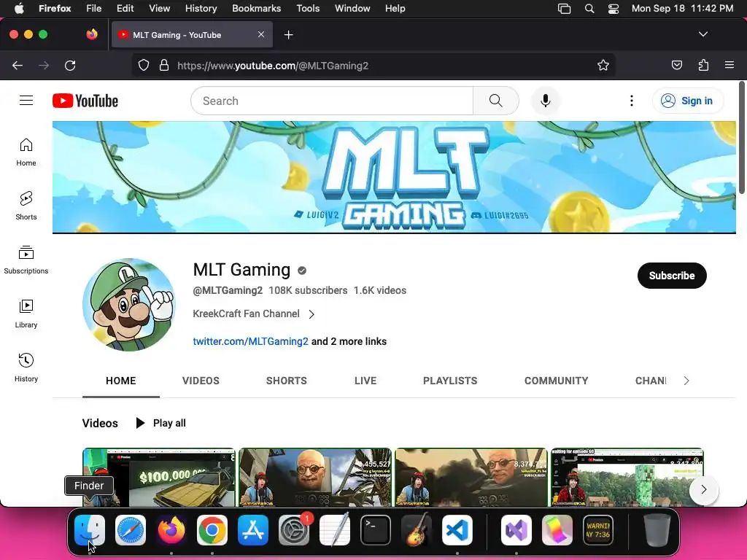Open Visual Studio Code from Dock
The height and width of the screenshot is (560, 747).
click(x=457, y=530)
